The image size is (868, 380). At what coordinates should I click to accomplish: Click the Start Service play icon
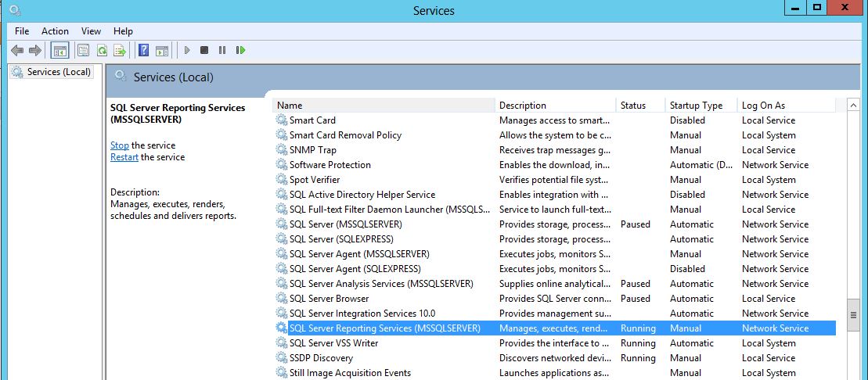(187, 50)
